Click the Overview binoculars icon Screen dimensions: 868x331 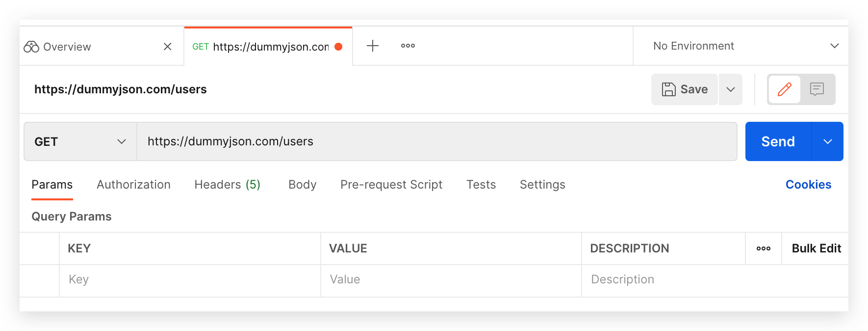point(31,47)
